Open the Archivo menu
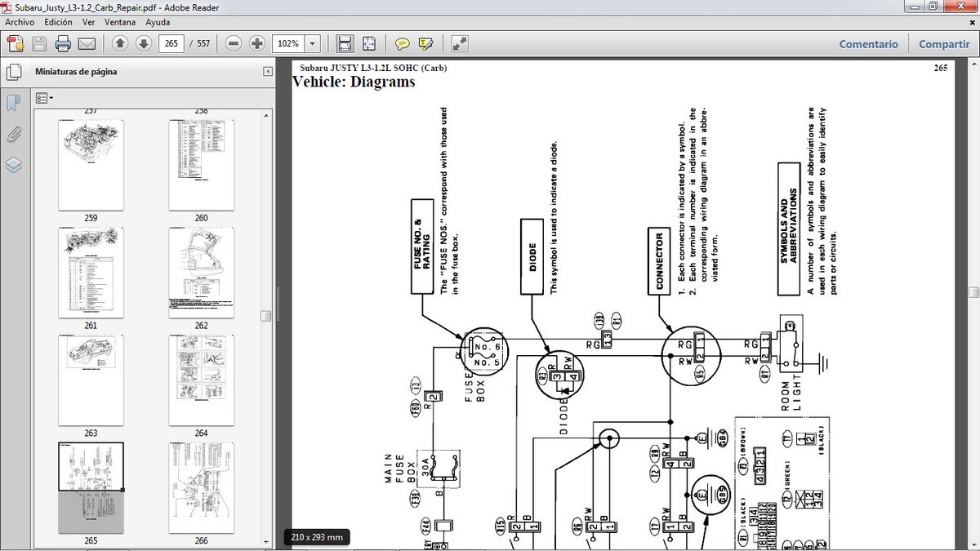Screen dimensions: 980x551 tap(20, 22)
